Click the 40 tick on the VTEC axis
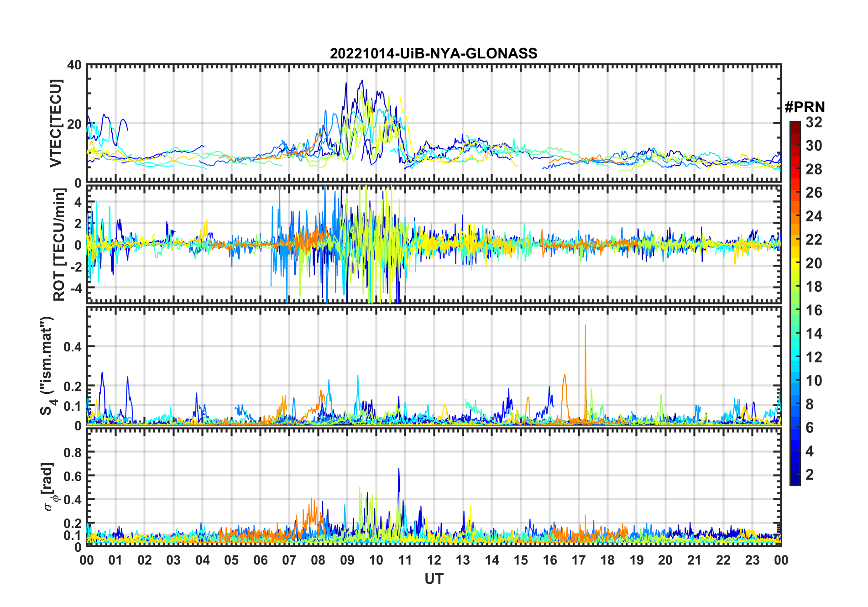 [x=74, y=65]
